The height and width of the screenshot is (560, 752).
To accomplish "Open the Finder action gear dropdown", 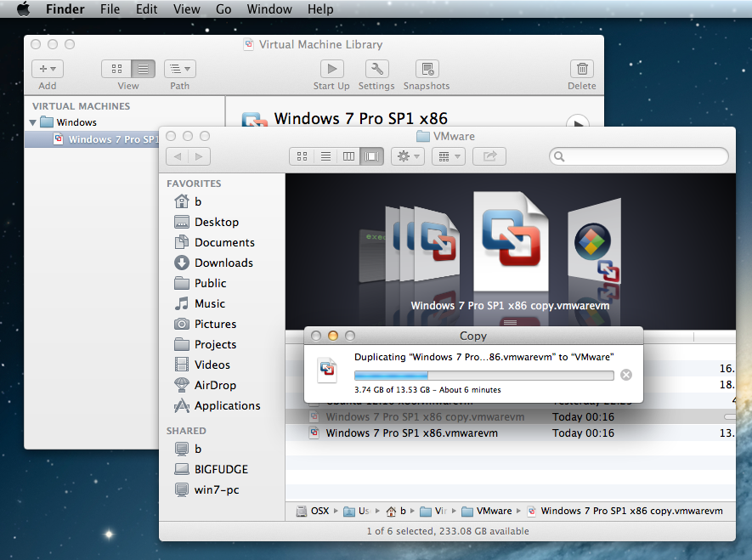I will (x=407, y=156).
